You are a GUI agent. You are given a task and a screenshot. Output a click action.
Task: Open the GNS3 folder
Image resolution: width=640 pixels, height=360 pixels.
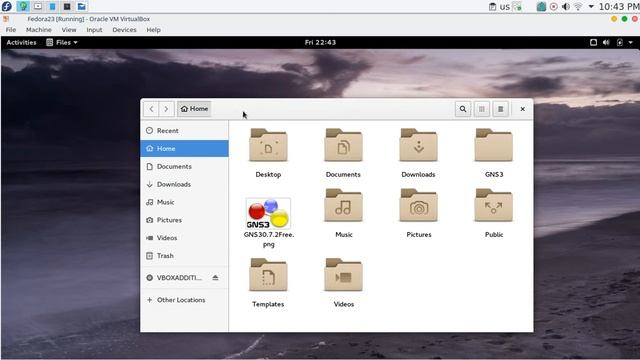click(493, 145)
